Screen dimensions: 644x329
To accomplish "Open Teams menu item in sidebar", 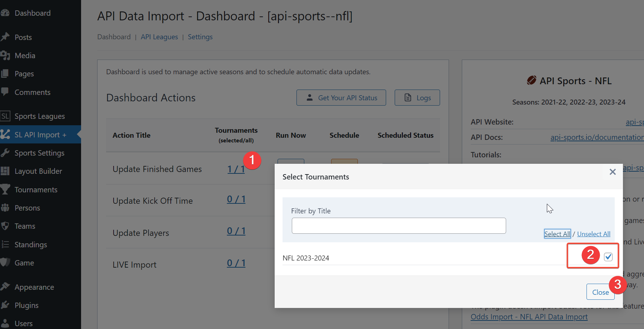I will (x=25, y=226).
